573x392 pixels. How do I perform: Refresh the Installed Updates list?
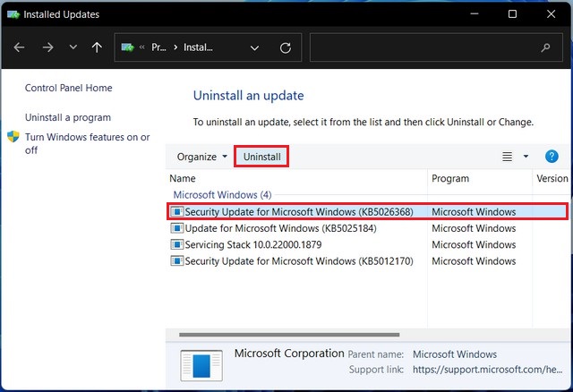[286, 47]
